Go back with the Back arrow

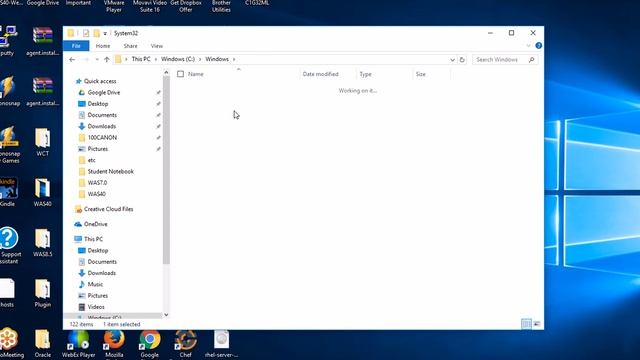pyautogui.click(x=72, y=60)
